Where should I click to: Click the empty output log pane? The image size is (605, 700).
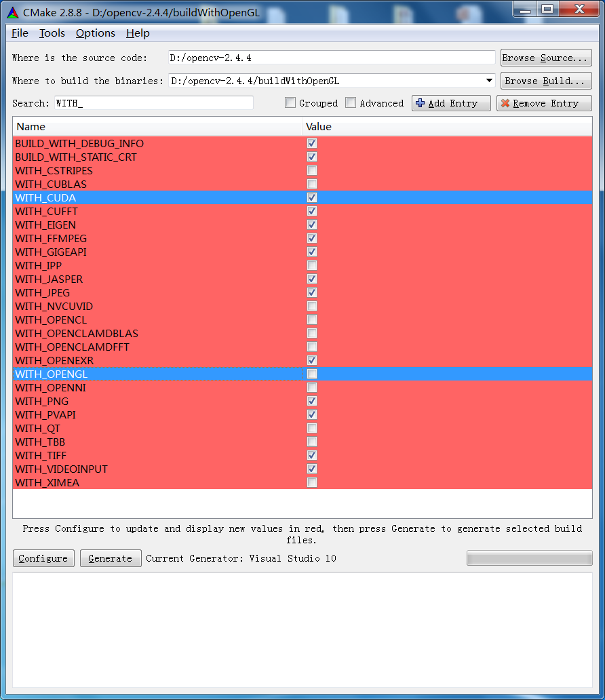302,630
